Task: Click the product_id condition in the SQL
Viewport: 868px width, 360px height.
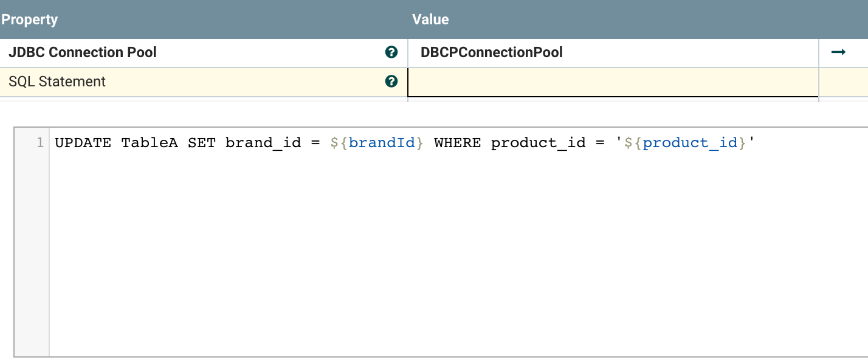Action: point(538,142)
